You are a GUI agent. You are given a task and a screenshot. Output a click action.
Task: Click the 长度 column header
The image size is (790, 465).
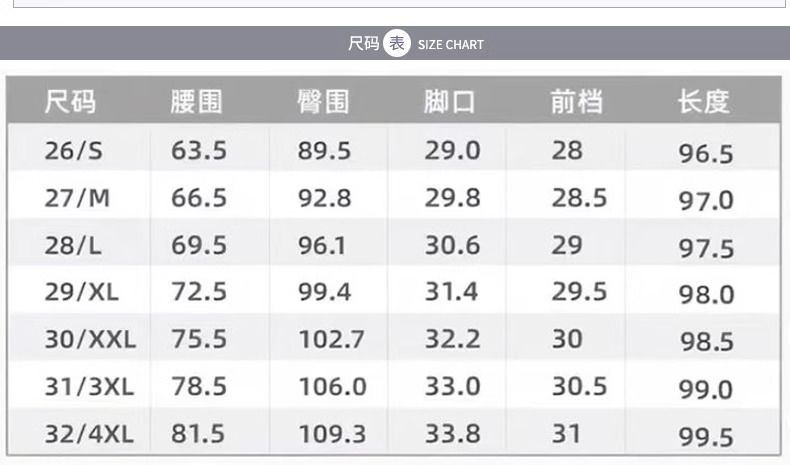pos(703,101)
